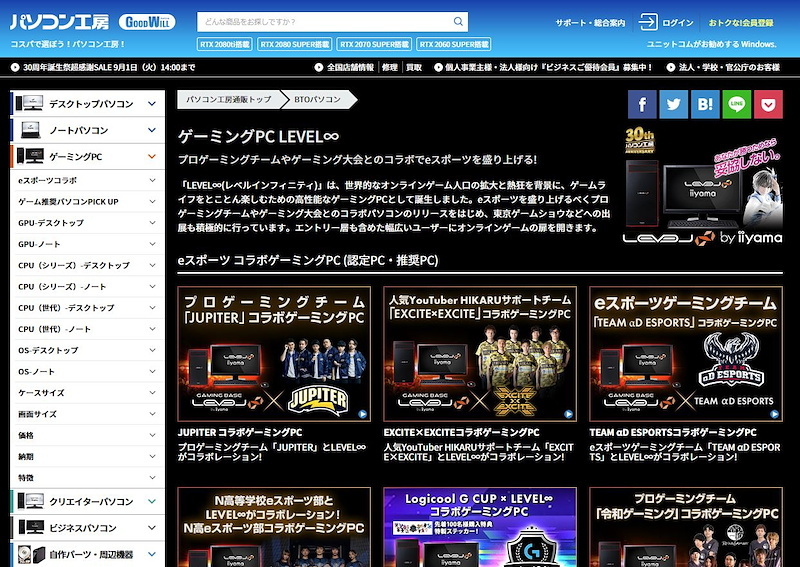
Task: Click circle icon beside 法人・学校・官公庁
Action: coord(671,67)
